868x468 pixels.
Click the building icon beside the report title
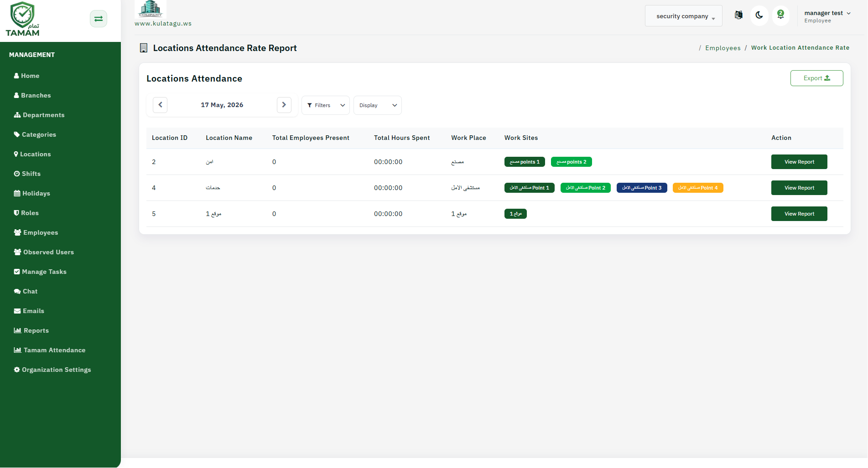(144, 48)
